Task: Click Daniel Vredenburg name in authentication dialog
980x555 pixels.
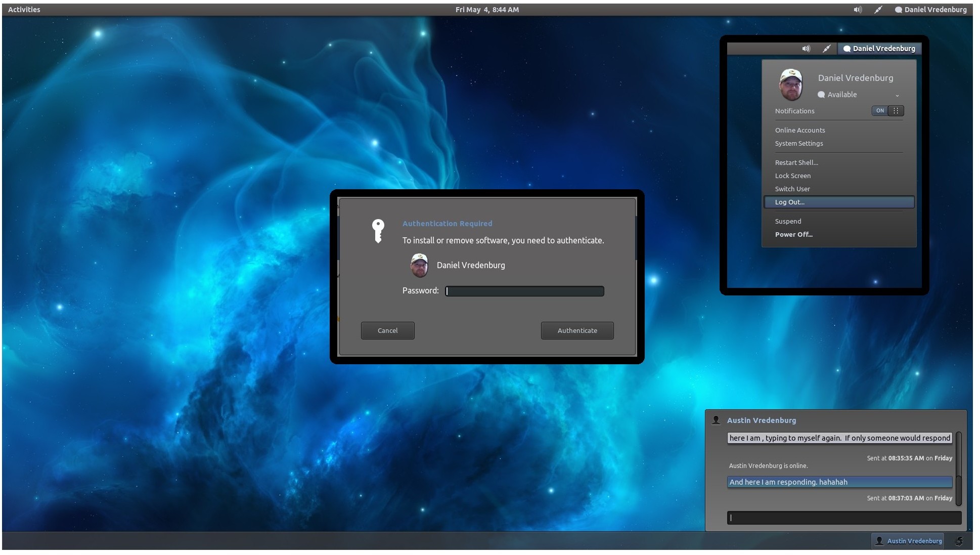Action: pyautogui.click(x=471, y=265)
